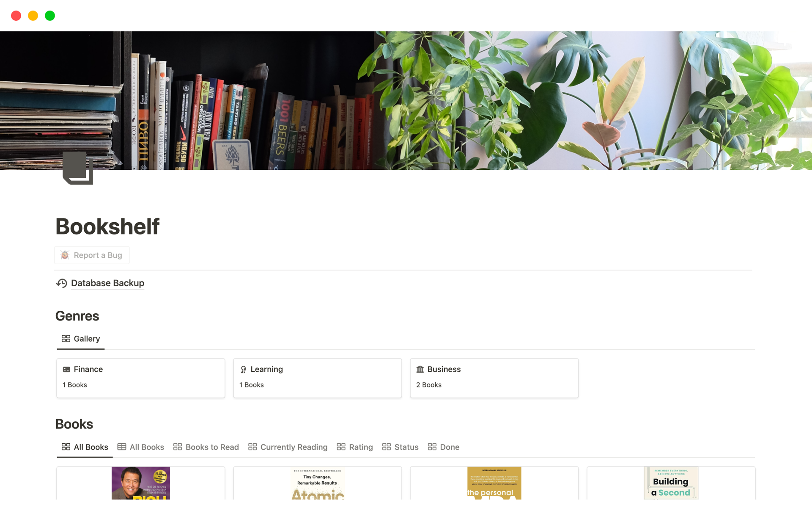The width and height of the screenshot is (812, 508).
Task: Click the Business genre bank icon
Action: (420, 369)
